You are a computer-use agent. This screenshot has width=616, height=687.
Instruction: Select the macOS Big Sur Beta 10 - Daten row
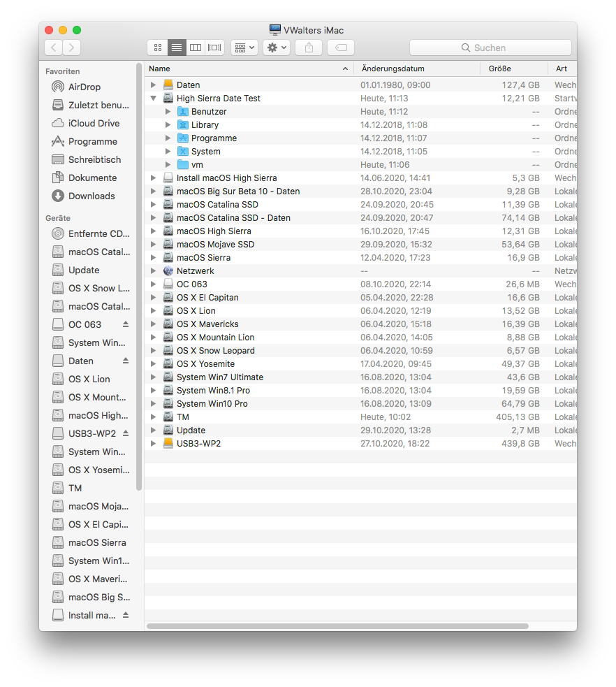click(x=361, y=191)
